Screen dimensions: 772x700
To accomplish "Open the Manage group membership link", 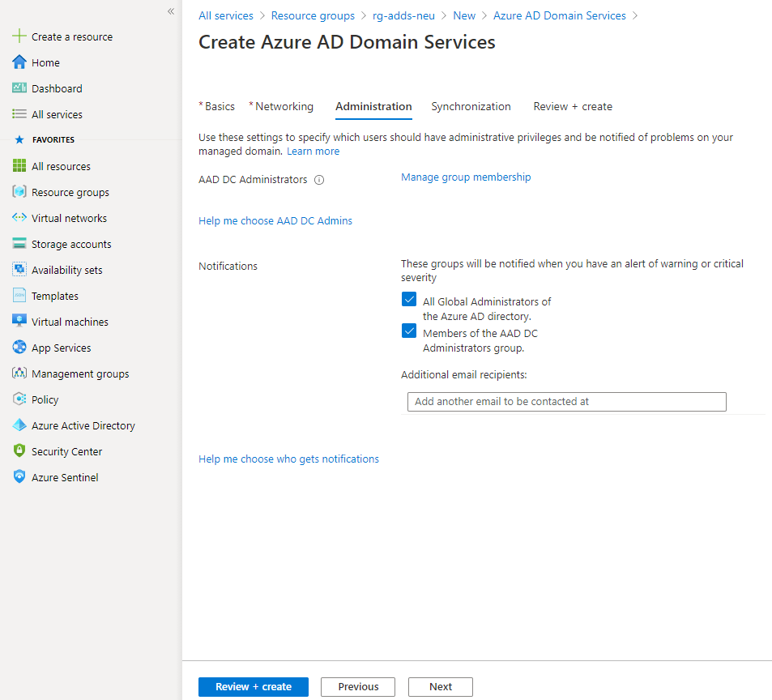I will [466, 177].
